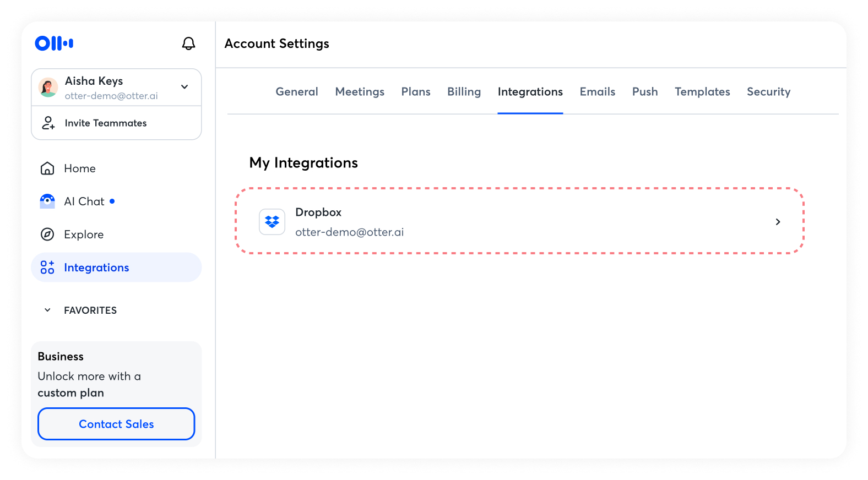The width and height of the screenshot is (868, 480).
Task: Click the Contact Sales button
Action: (x=116, y=424)
